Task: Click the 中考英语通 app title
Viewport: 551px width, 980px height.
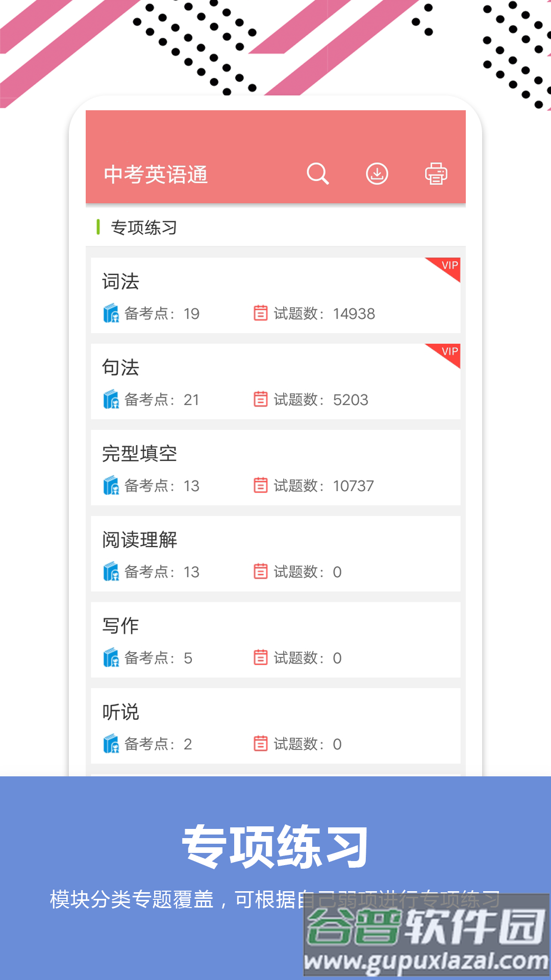Action: (x=156, y=175)
